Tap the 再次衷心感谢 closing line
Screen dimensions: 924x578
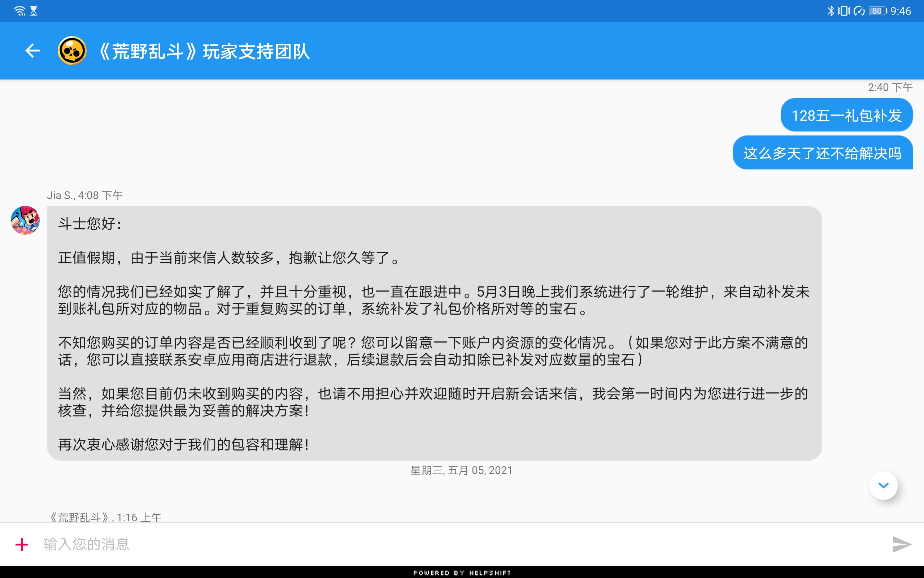point(184,445)
